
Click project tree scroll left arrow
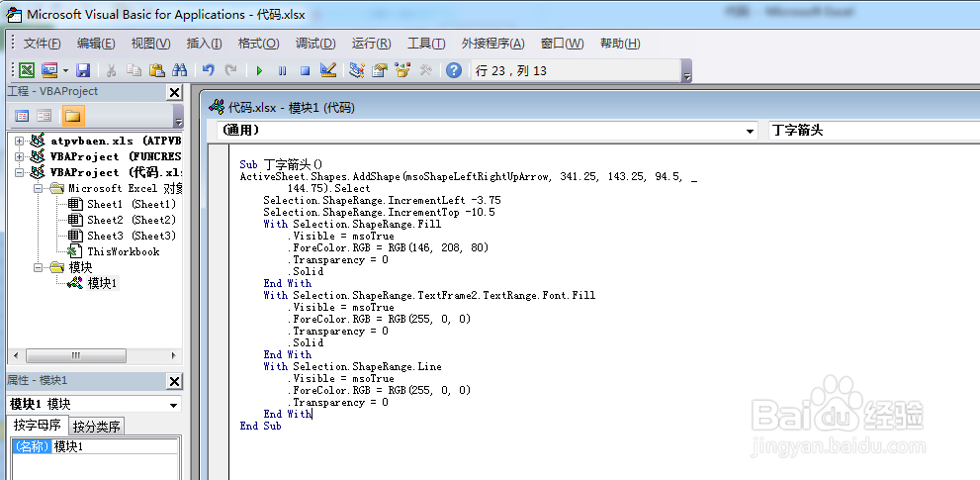pos(16,355)
